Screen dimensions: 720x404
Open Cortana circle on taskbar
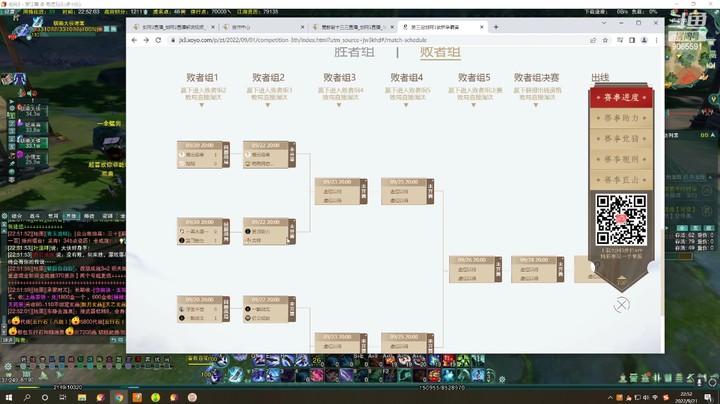point(45,397)
